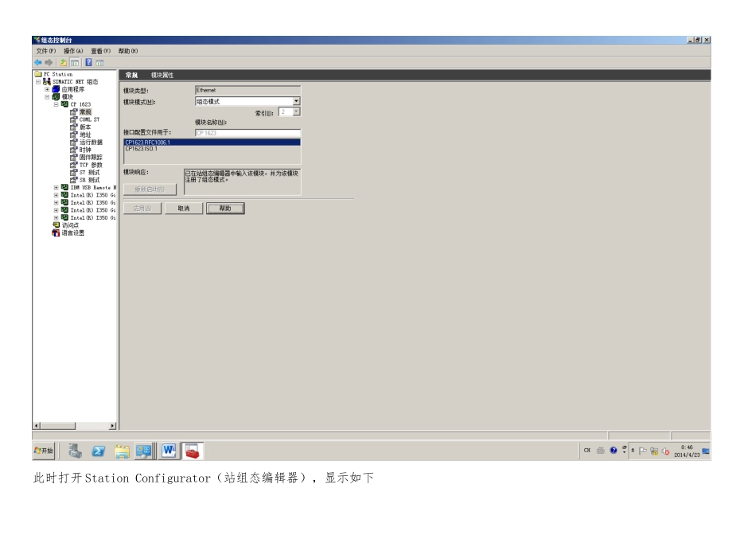The height and width of the screenshot is (535, 756).
Task: Open the 文件(F) menu
Action: [x=46, y=51]
